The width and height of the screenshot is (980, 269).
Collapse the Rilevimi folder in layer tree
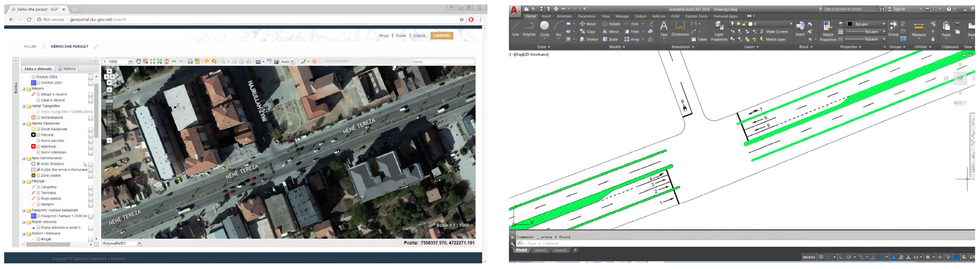pos(24,89)
